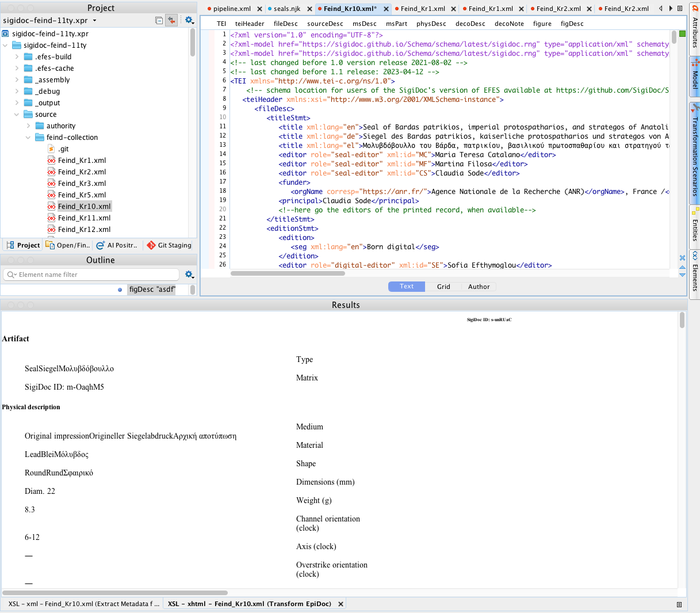The height and width of the screenshot is (613, 700).
Task: Collapse the feind-collection folder
Action: (29, 138)
